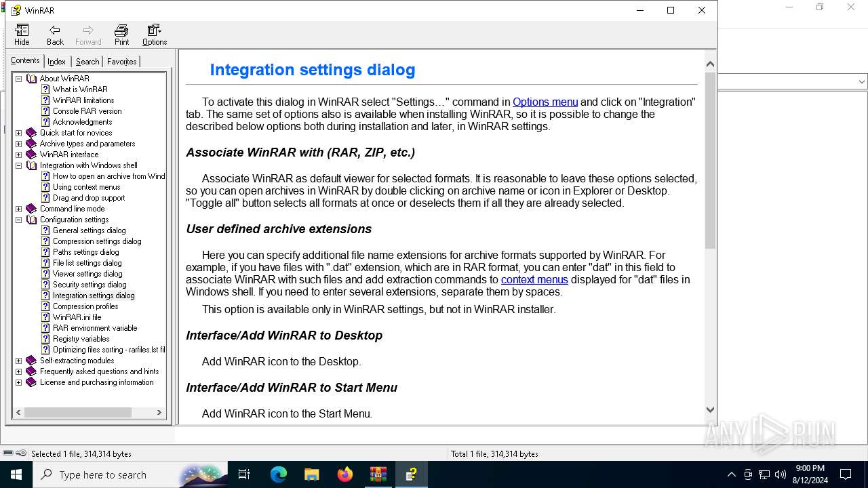This screenshot has width=868, height=488.
Task: Click the tree pane scroll left arrow
Action: pyautogui.click(x=19, y=412)
